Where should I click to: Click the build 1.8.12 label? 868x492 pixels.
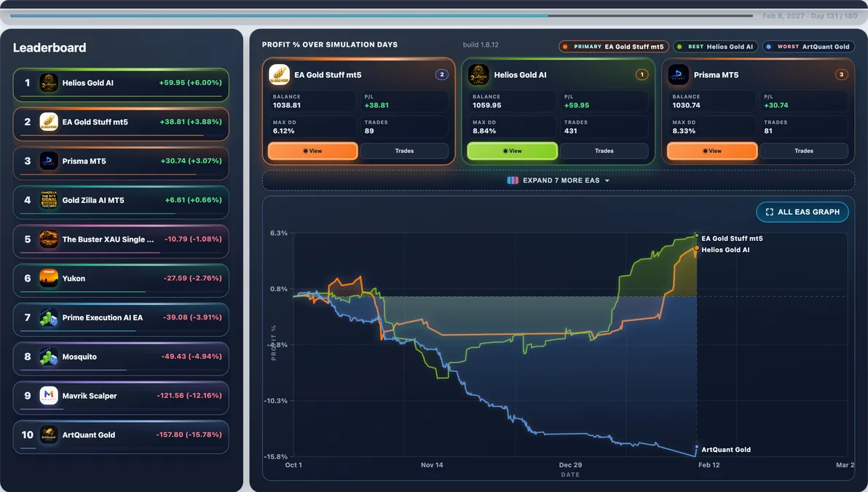click(481, 45)
